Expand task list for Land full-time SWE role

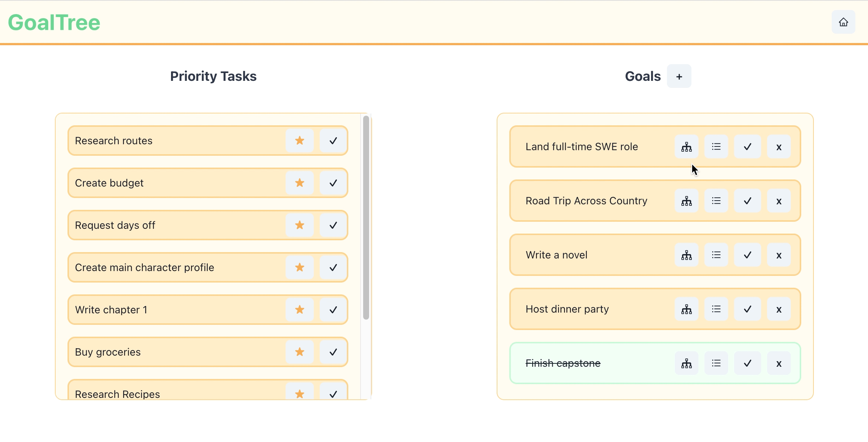coord(716,147)
